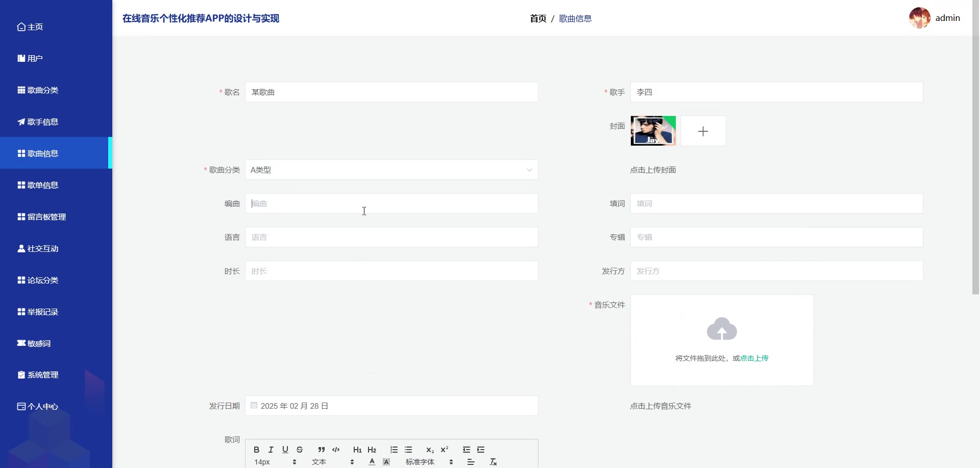Insert a blockquote in the lyrics editor
This screenshot has height=468, width=980.
click(321, 450)
